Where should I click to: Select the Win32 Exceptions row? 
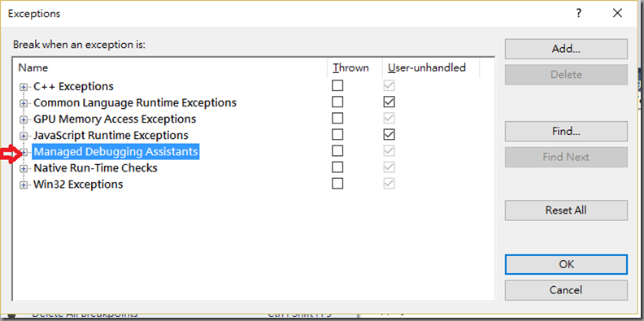(x=78, y=184)
